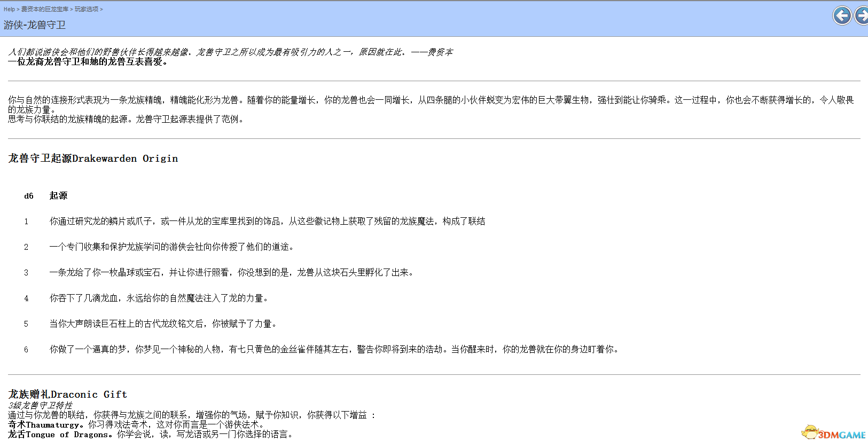Open the 玩家选项 breadcrumb link
Image resolution: width=868 pixels, height=442 pixels.
click(x=87, y=9)
